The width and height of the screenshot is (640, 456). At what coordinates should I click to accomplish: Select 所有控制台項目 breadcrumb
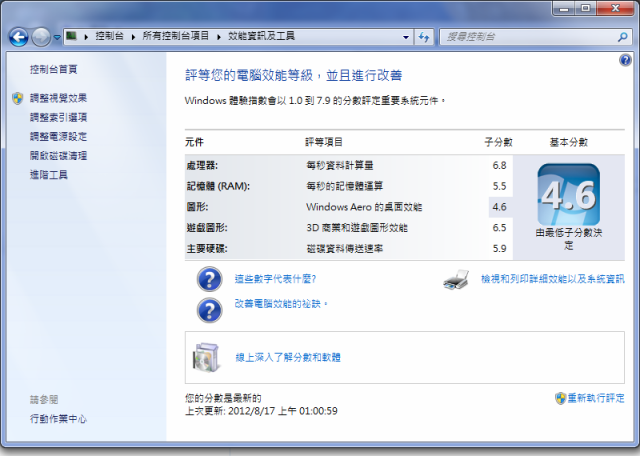176,36
